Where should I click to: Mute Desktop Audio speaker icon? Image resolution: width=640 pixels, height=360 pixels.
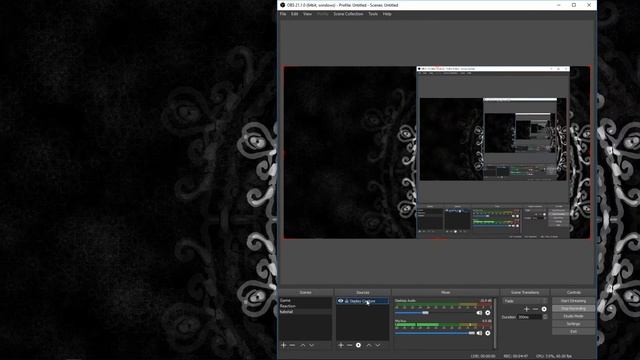[x=479, y=313]
